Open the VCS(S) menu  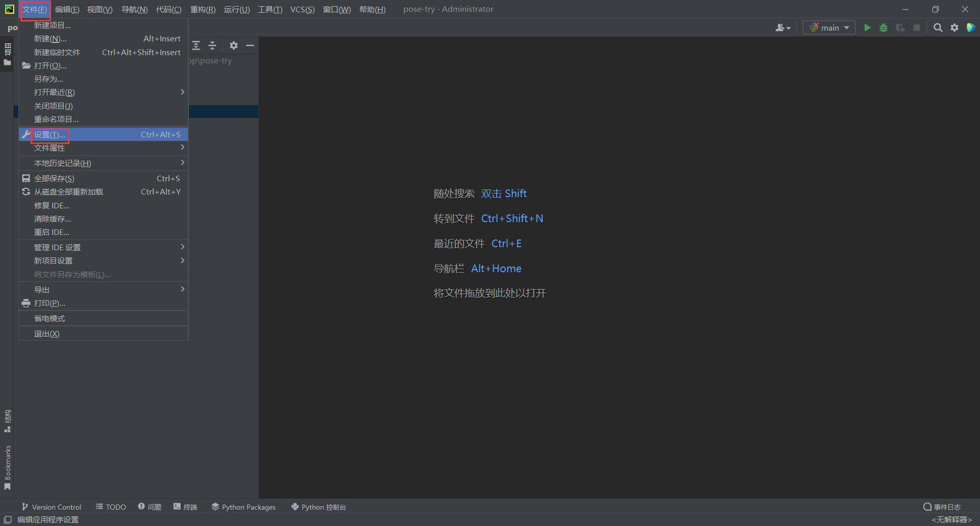(x=302, y=9)
